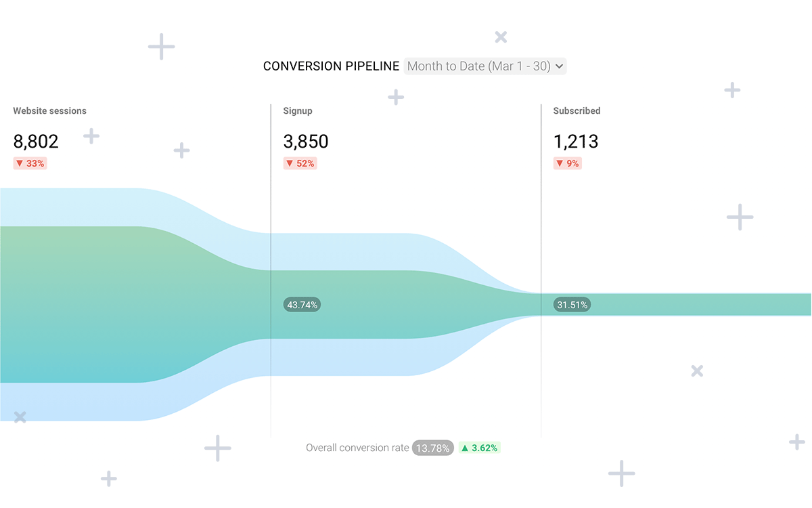The image size is (812, 508).
Task: Click the plus icon above the Signup column
Action: [395, 98]
